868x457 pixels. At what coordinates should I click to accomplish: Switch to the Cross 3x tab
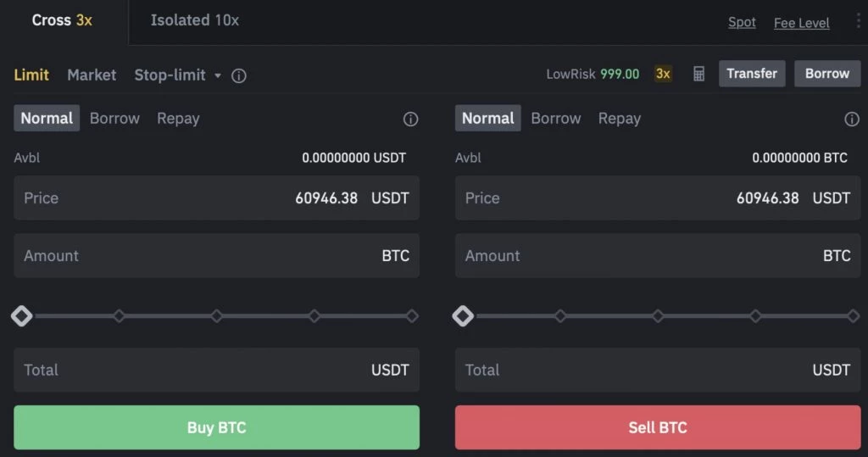point(62,20)
